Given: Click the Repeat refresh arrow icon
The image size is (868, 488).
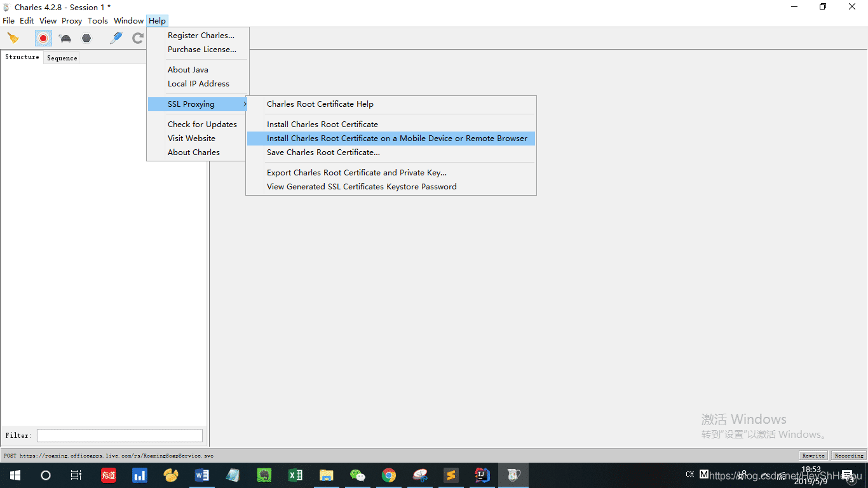Looking at the screenshot, I should click(x=137, y=38).
